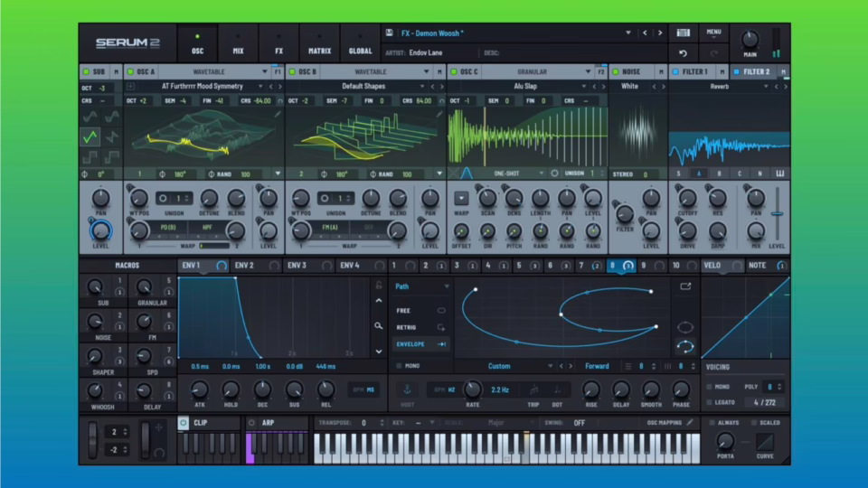Open the GLOBAL tab
Viewport: 868px width, 488px height.
click(361, 43)
